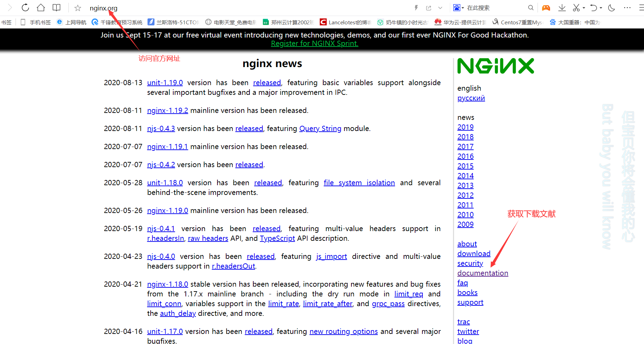Image resolution: width=644 pixels, height=344 pixels.
Task: Open the 2009 news archive
Action: [466, 224]
